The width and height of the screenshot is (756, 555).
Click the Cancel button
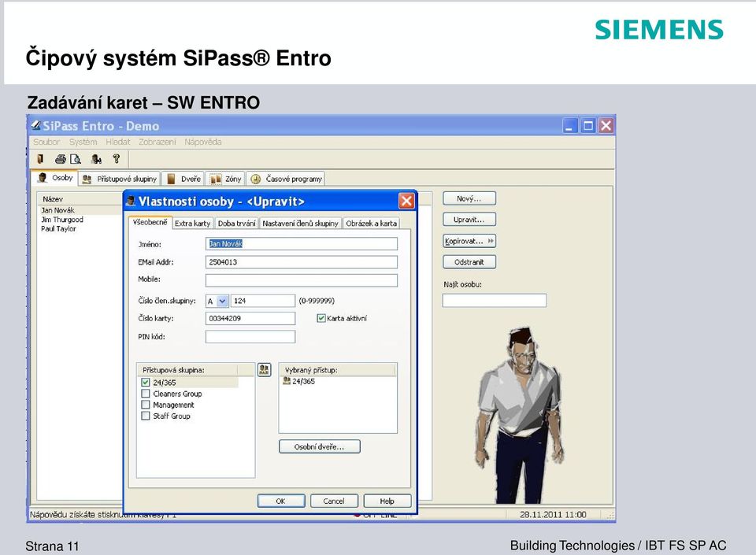[334, 501]
